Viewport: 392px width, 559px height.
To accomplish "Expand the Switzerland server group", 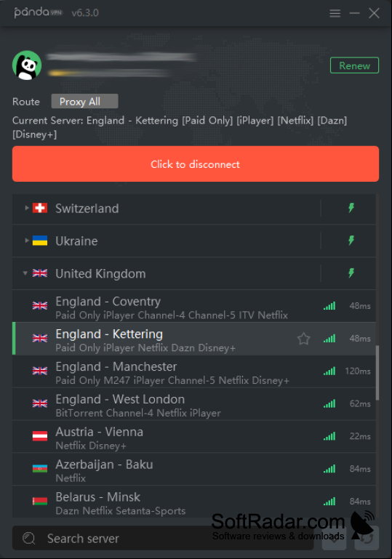I will pyautogui.click(x=26, y=208).
